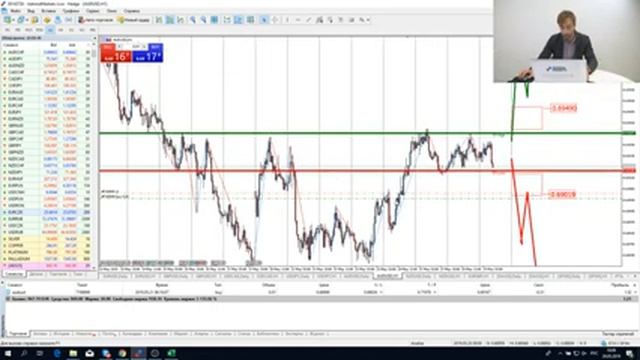Click the red SELL one-click button
Image resolution: width=640 pixels, height=360 pixels.
[116, 53]
